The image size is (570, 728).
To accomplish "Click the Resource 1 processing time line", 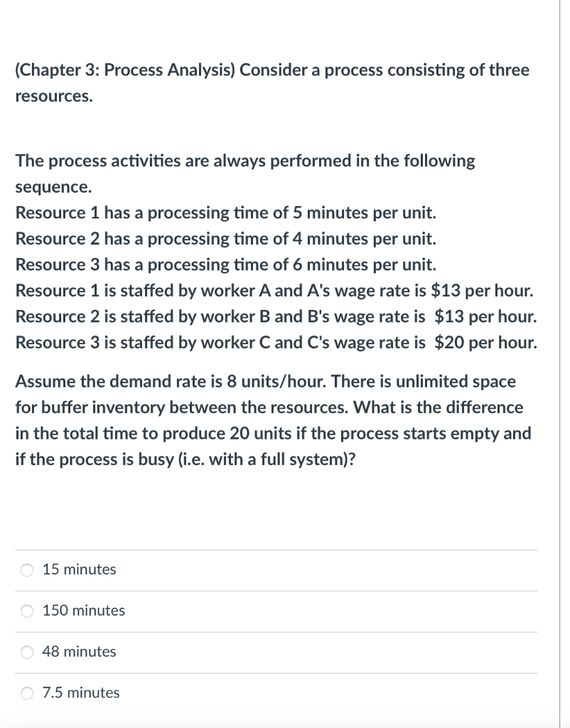I will [226, 213].
